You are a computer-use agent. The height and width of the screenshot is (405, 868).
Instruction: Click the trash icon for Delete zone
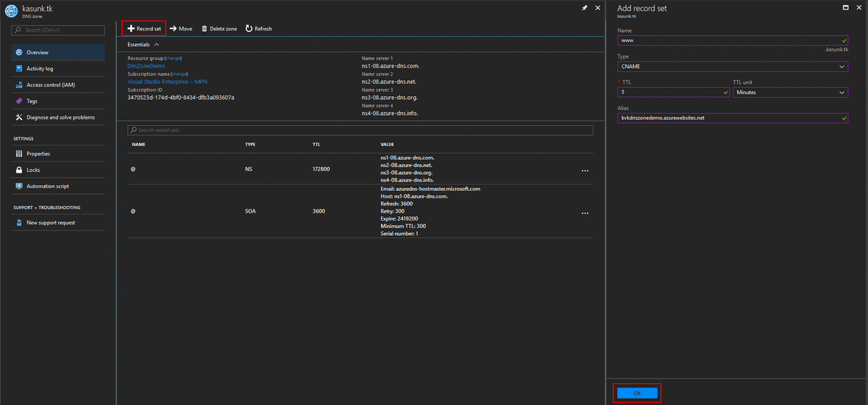(x=204, y=28)
